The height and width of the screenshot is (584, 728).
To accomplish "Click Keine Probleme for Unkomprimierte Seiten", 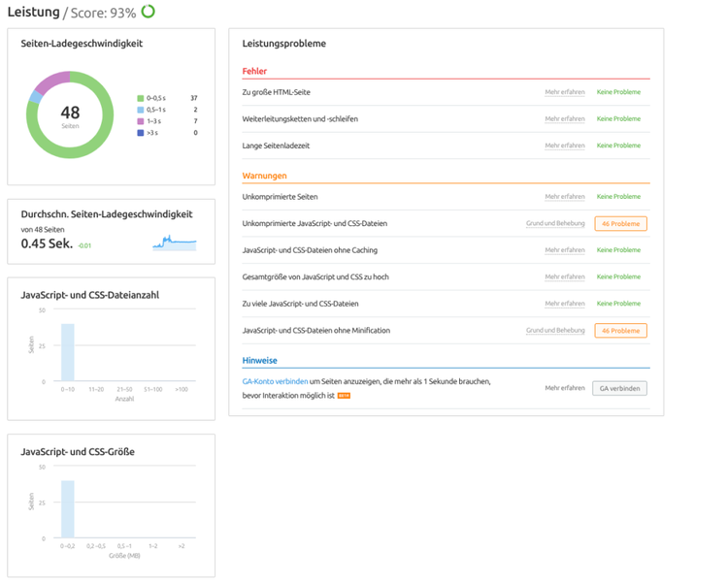I will pos(618,197).
